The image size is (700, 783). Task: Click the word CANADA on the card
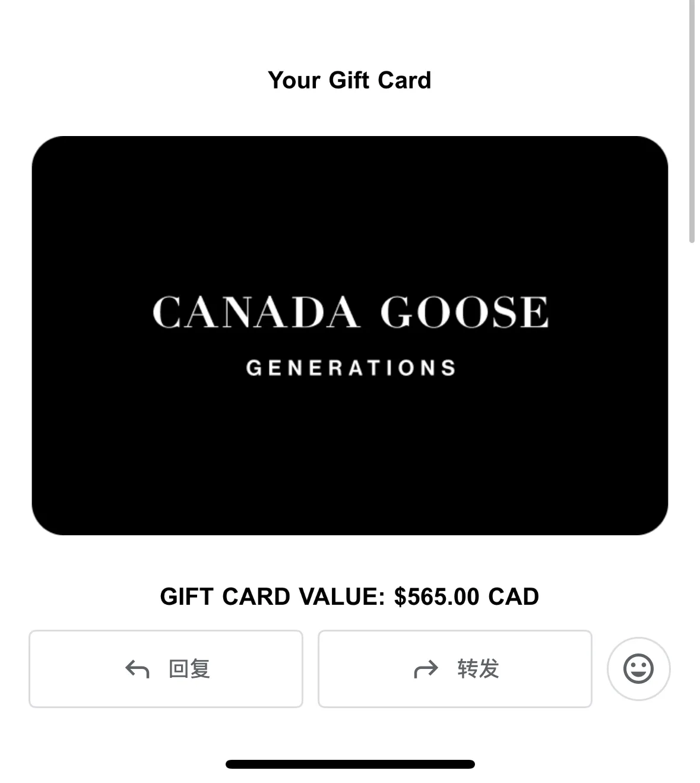tap(256, 312)
